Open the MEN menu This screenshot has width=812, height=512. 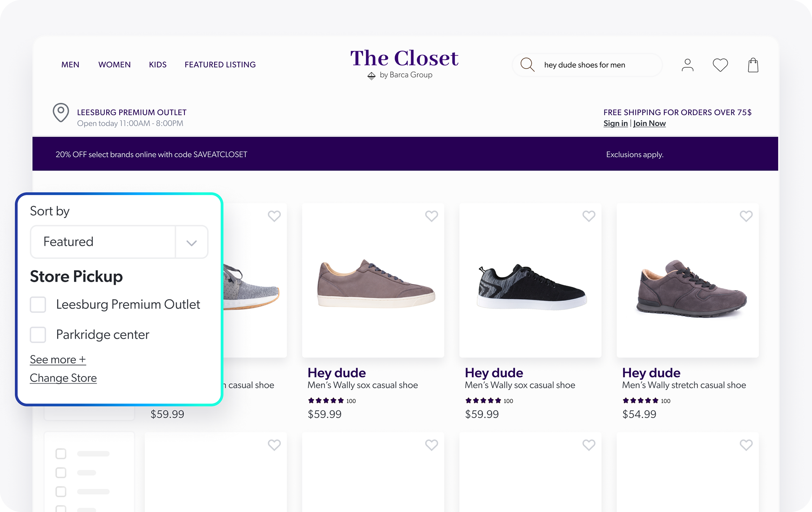click(70, 65)
